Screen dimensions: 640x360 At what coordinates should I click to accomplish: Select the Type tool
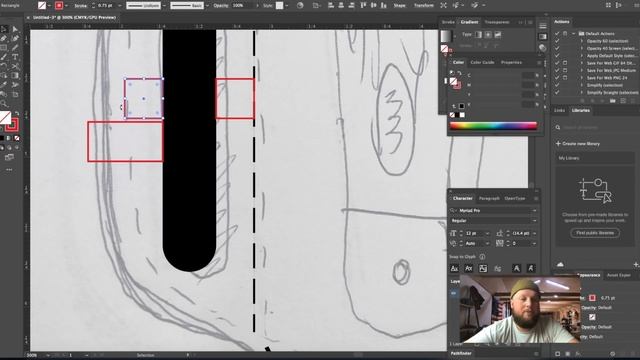click(x=15, y=57)
